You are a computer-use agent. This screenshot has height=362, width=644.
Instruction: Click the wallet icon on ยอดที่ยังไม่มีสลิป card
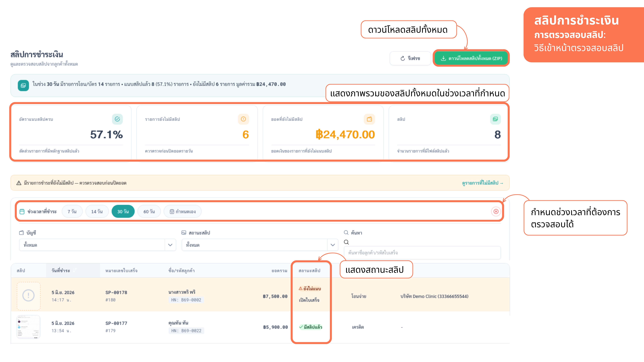click(x=369, y=119)
